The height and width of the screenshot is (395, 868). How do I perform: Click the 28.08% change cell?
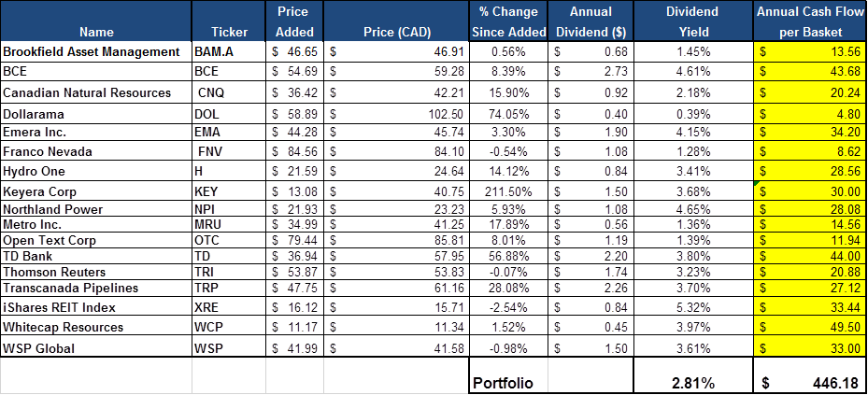pyautogui.click(x=508, y=289)
